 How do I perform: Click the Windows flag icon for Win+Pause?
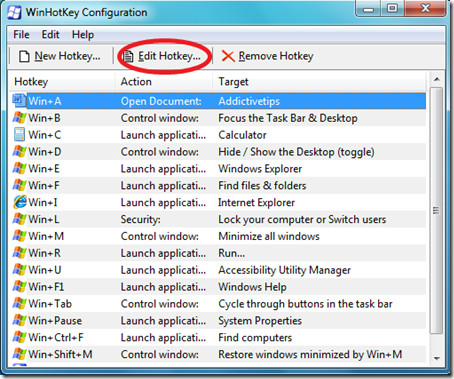(x=19, y=320)
